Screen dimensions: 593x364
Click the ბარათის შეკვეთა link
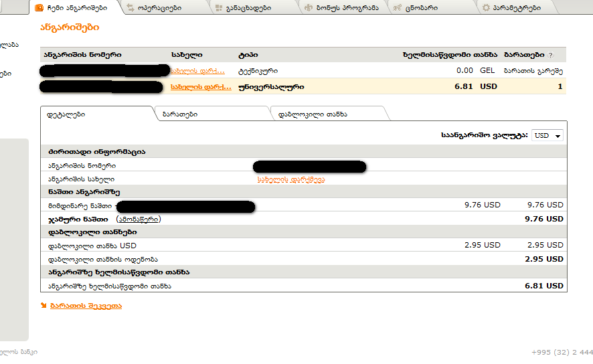click(86, 305)
